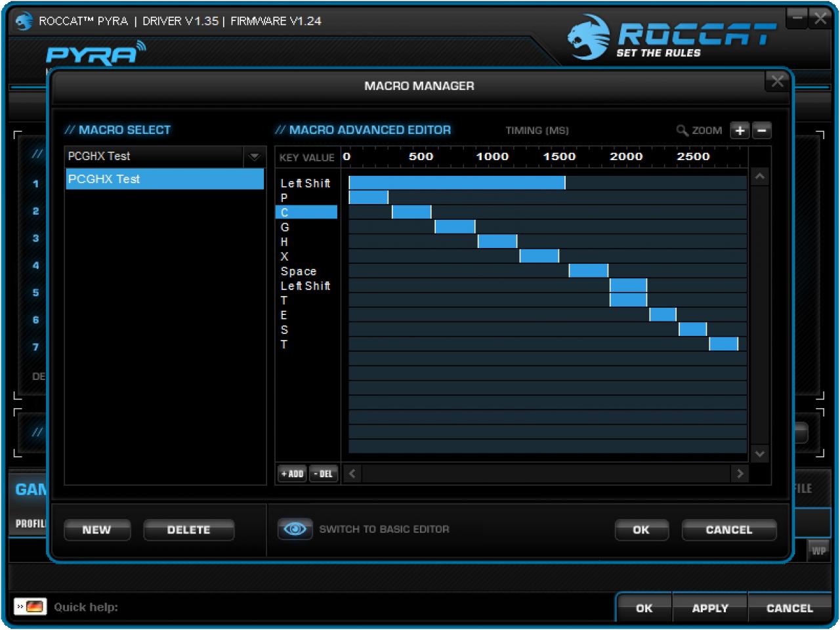Select the S key row
840x630 pixels.
[306, 329]
